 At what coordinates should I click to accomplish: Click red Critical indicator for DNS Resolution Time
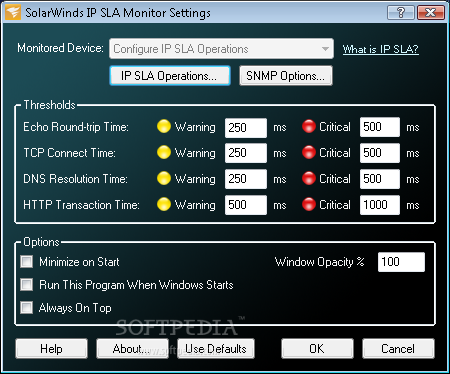pos(309,178)
